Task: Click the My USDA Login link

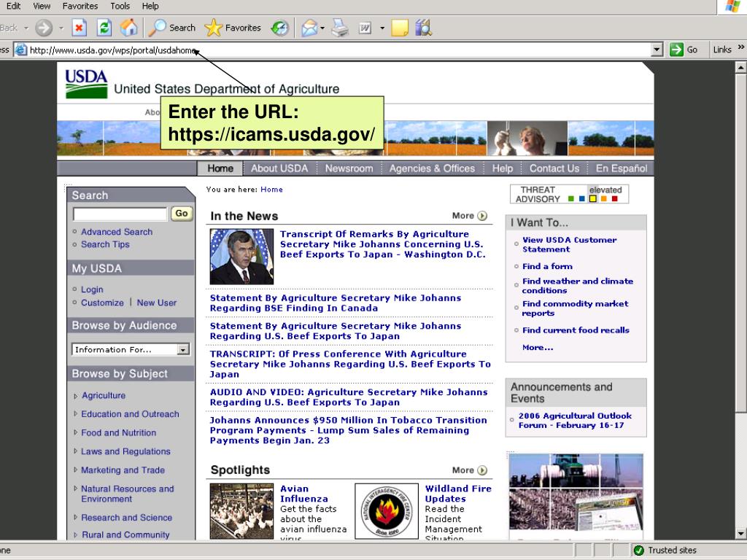Action: click(x=92, y=289)
